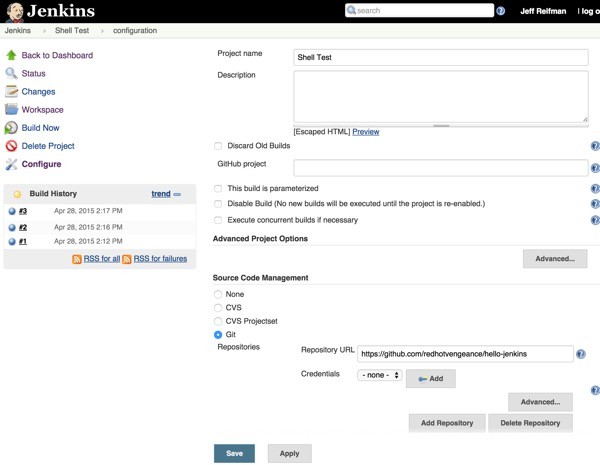
Task: Select None source code management radio
Action: (218, 294)
